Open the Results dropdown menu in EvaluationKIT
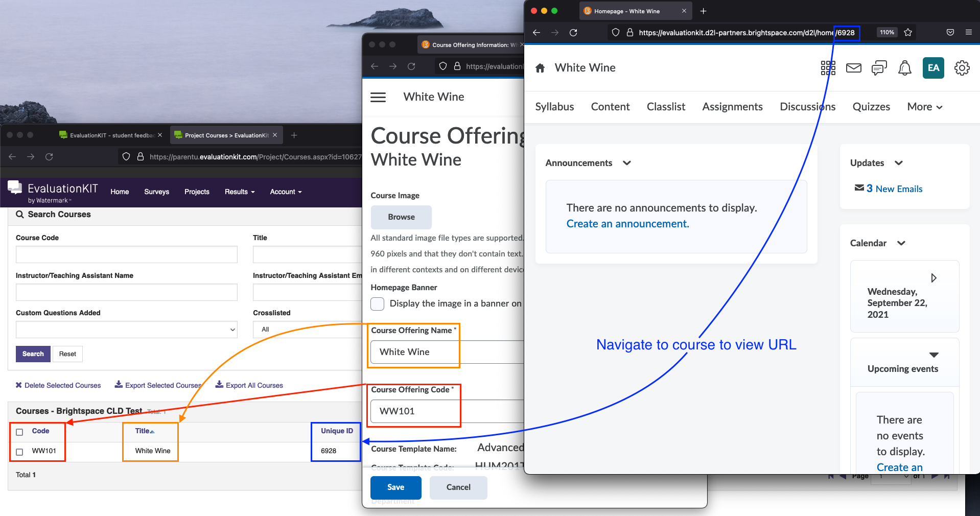Viewport: 980px width, 516px height. pyautogui.click(x=240, y=192)
